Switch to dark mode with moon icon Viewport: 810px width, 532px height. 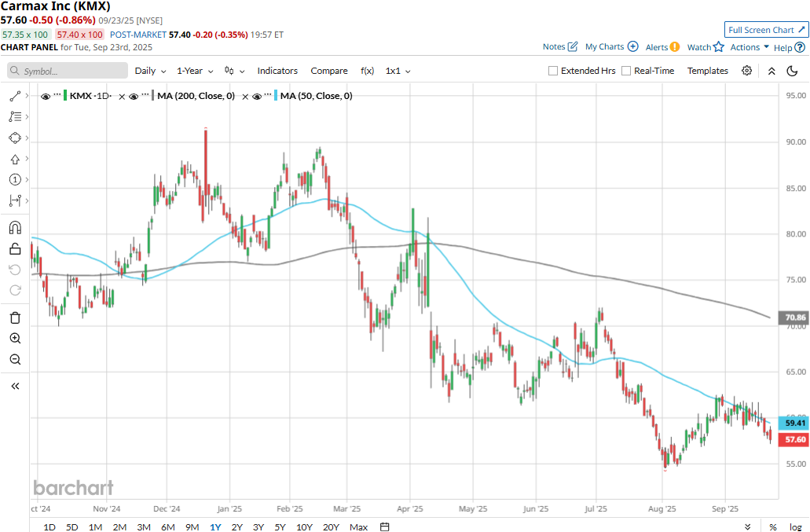point(792,71)
